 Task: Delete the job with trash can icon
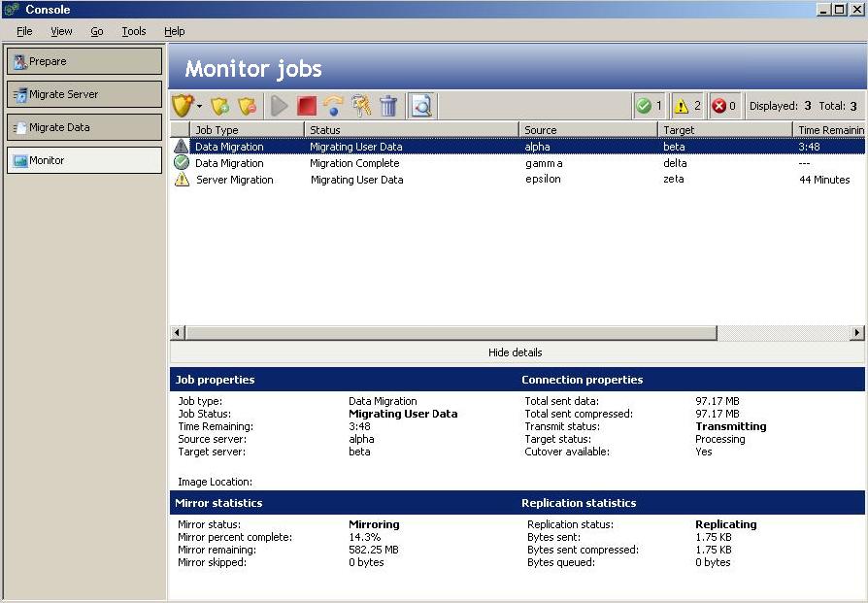(388, 106)
